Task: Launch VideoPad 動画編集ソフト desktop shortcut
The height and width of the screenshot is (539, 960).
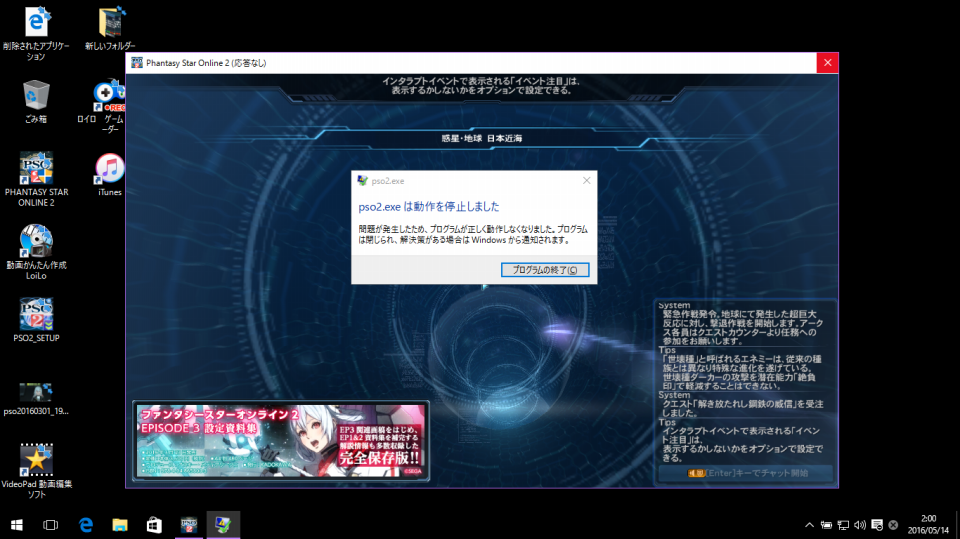Action: tap(36, 470)
